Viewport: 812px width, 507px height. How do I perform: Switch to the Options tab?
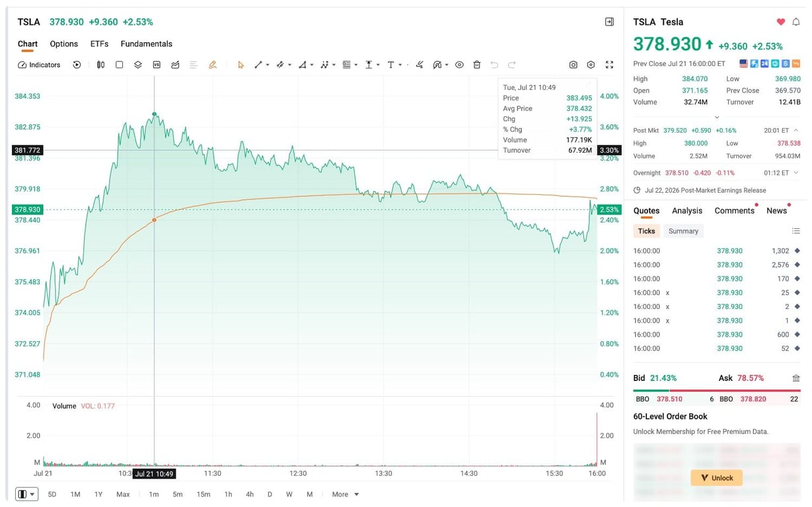(x=64, y=44)
